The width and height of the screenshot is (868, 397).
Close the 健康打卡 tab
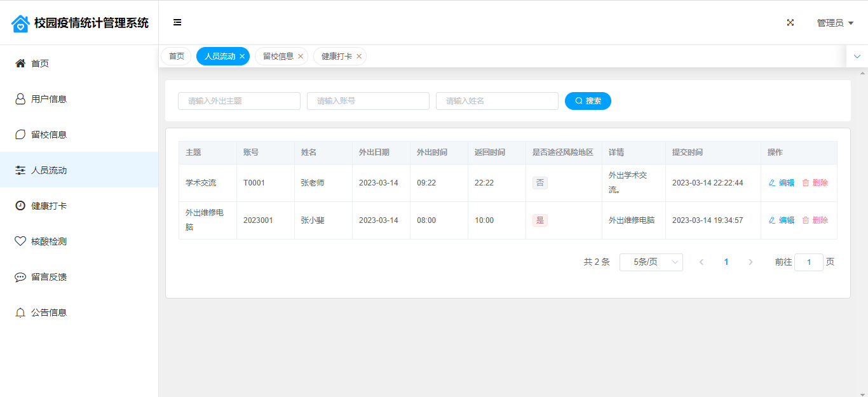359,57
